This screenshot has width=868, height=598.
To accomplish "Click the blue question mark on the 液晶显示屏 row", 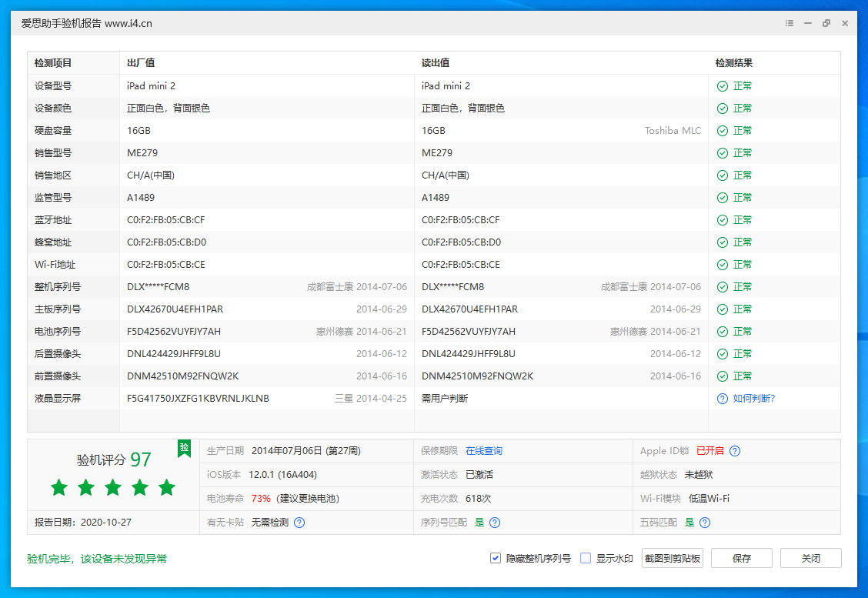I will click(722, 398).
